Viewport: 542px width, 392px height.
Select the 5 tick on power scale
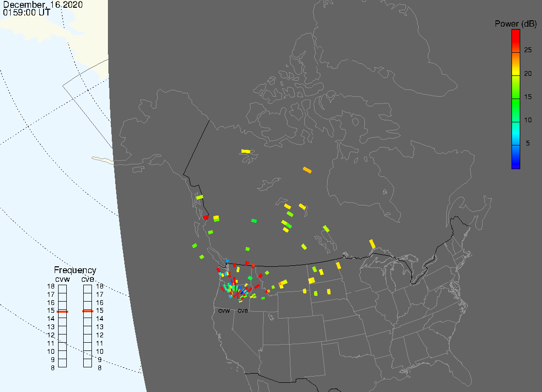[x=528, y=143]
